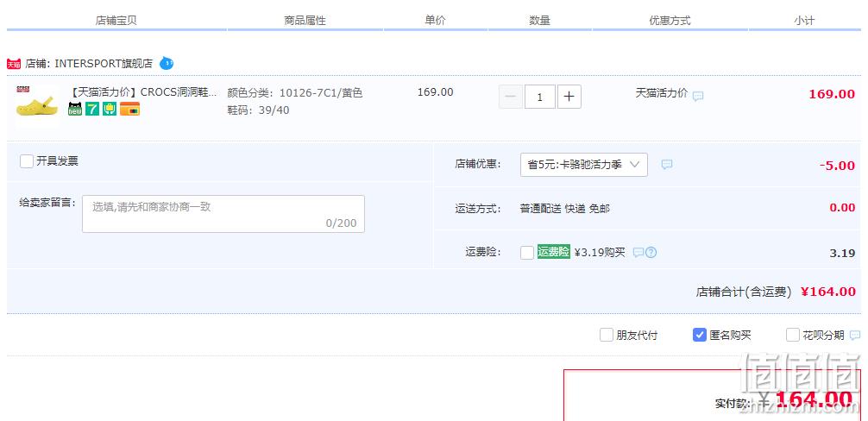Click the 店铺合计(含运费) ¥164.00 total
868x421 pixels.
tap(776, 292)
